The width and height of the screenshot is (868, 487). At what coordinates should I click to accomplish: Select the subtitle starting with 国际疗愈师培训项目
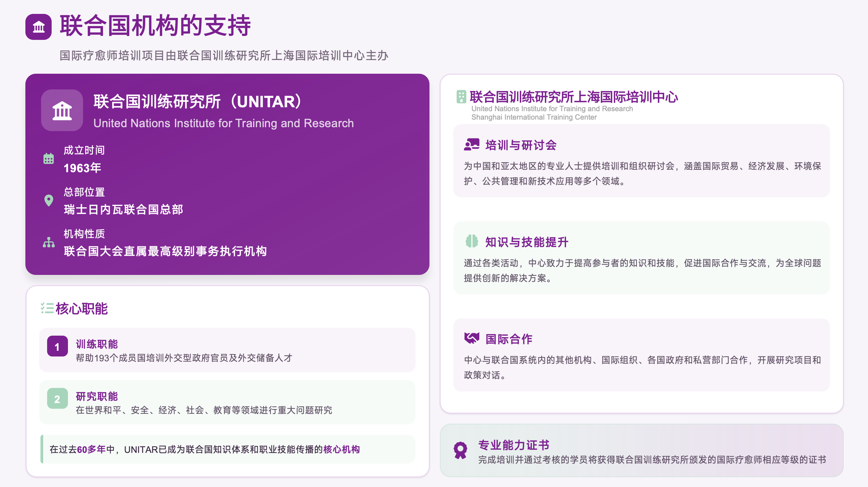(224, 55)
